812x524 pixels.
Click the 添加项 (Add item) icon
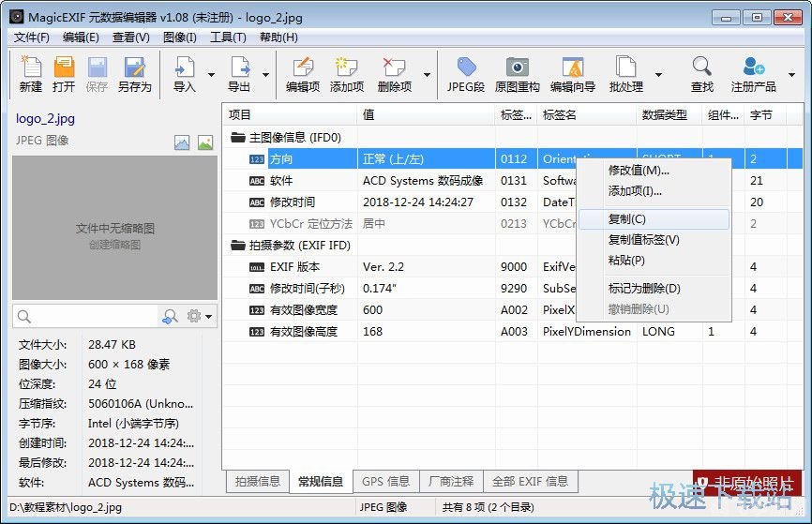(346, 75)
